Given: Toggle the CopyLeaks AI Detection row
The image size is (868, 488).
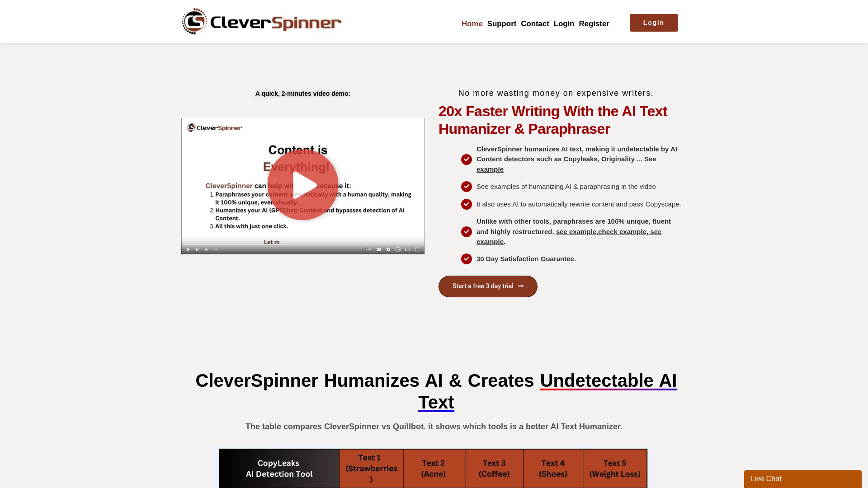Looking at the screenshot, I should (279, 468).
